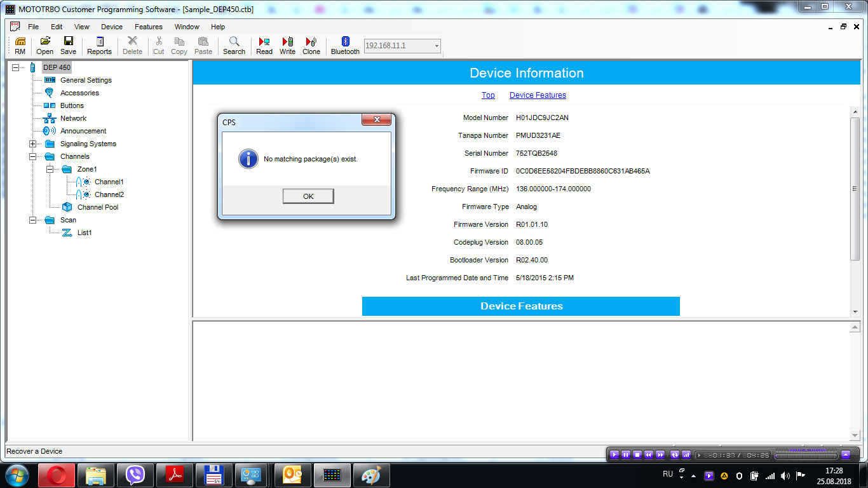Click the Cut toolbar icon
Viewport: 868px width, 488px height.
point(158,46)
